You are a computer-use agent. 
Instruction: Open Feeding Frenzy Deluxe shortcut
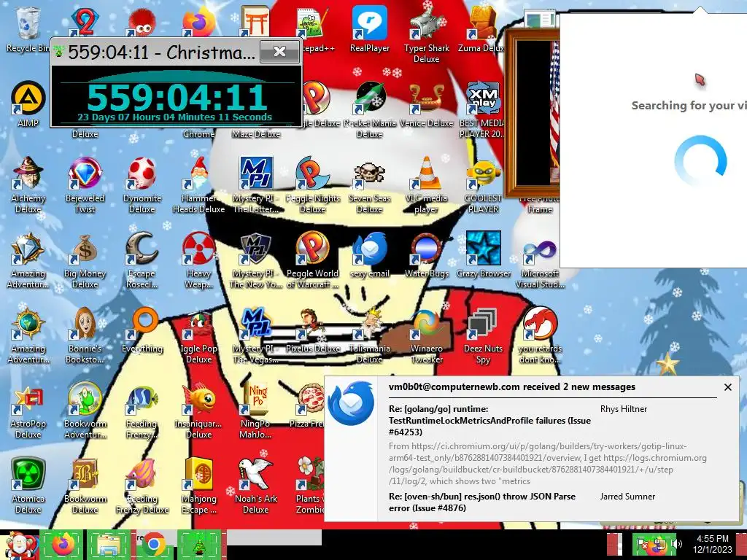[x=142, y=485]
